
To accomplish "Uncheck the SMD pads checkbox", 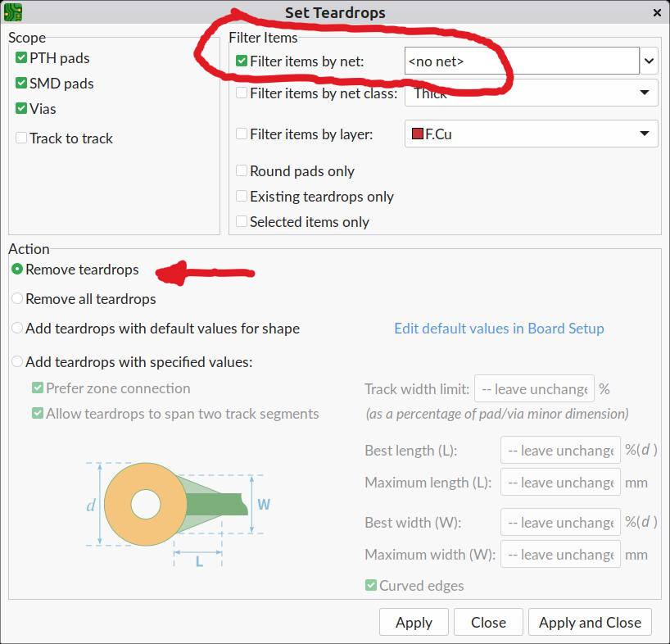I will 21,83.
